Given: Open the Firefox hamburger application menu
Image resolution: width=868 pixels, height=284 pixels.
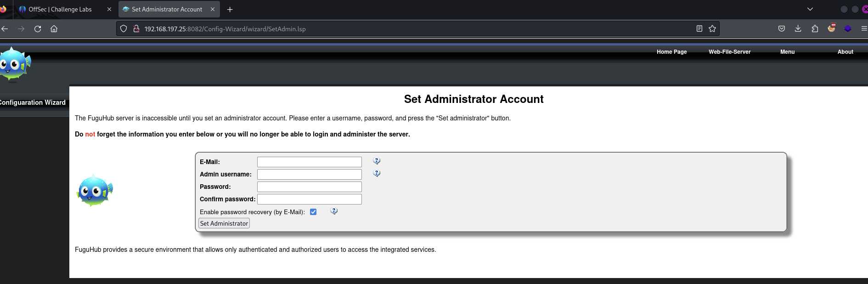Looking at the screenshot, I should [863, 29].
